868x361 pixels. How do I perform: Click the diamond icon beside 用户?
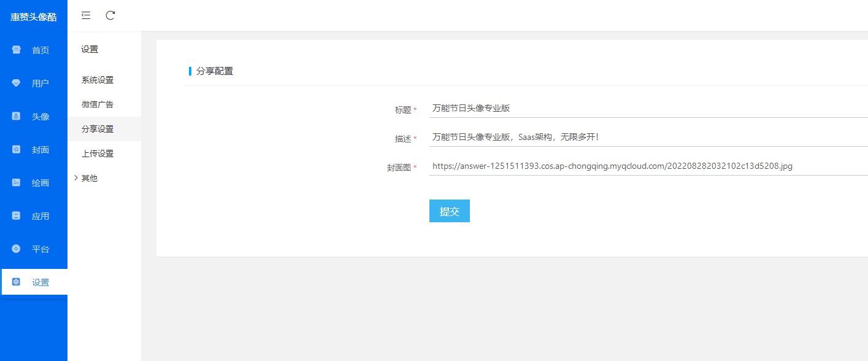tap(17, 83)
